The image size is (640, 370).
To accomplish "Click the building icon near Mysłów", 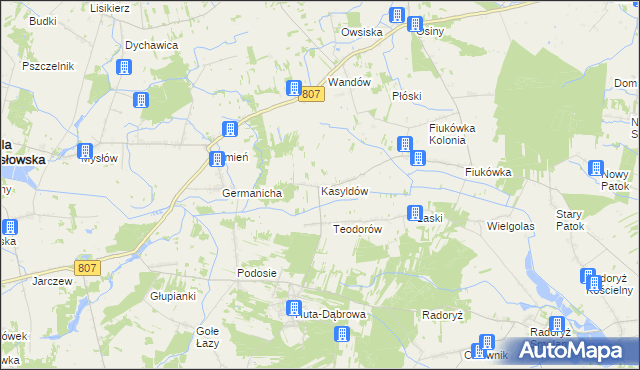I will pyautogui.click(x=85, y=151).
